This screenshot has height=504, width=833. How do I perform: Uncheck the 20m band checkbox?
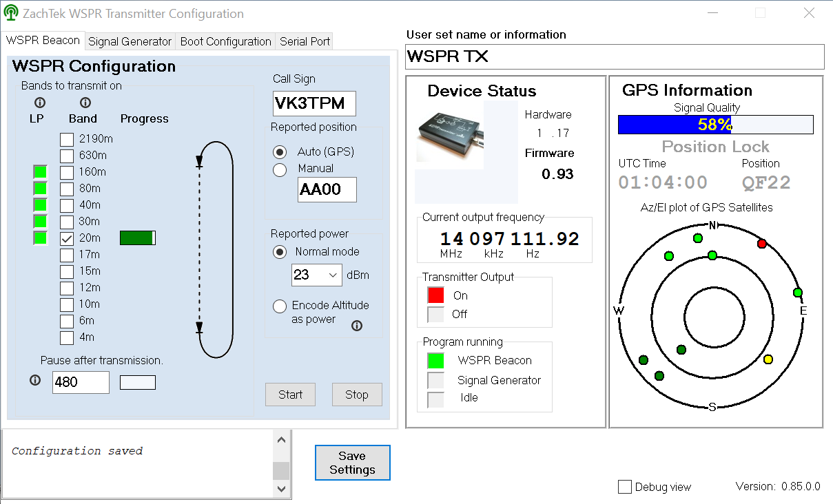(x=67, y=238)
